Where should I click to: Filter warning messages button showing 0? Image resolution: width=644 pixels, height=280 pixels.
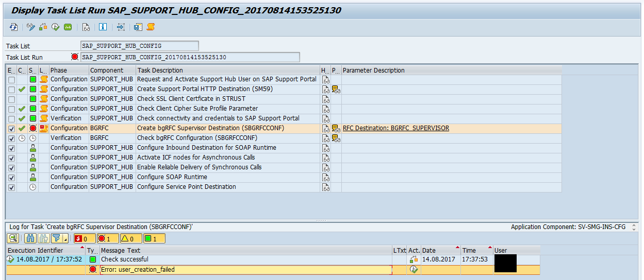[x=131, y=238]
